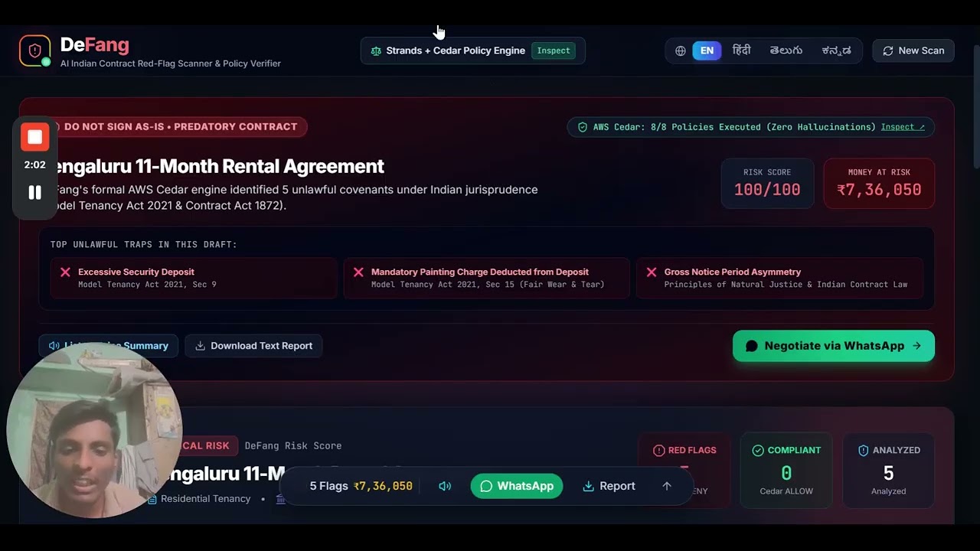
Task: Click the X icon beside Excessive Security Deposit
Action: (x=65, y=272)
